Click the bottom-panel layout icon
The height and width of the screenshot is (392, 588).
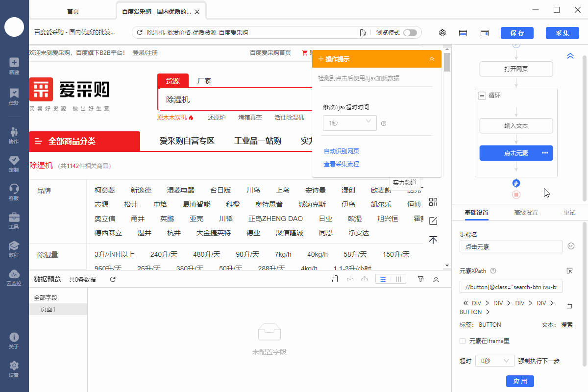pos(463,33)
